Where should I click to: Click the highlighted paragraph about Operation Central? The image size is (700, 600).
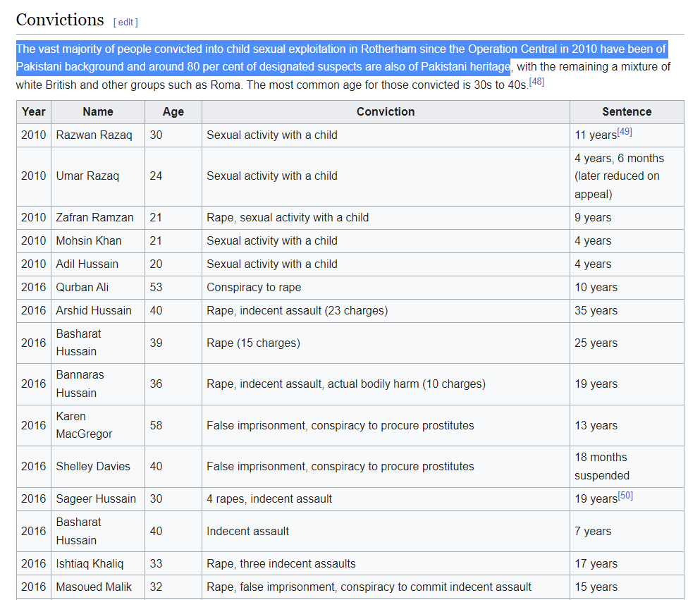coord(341,58)
